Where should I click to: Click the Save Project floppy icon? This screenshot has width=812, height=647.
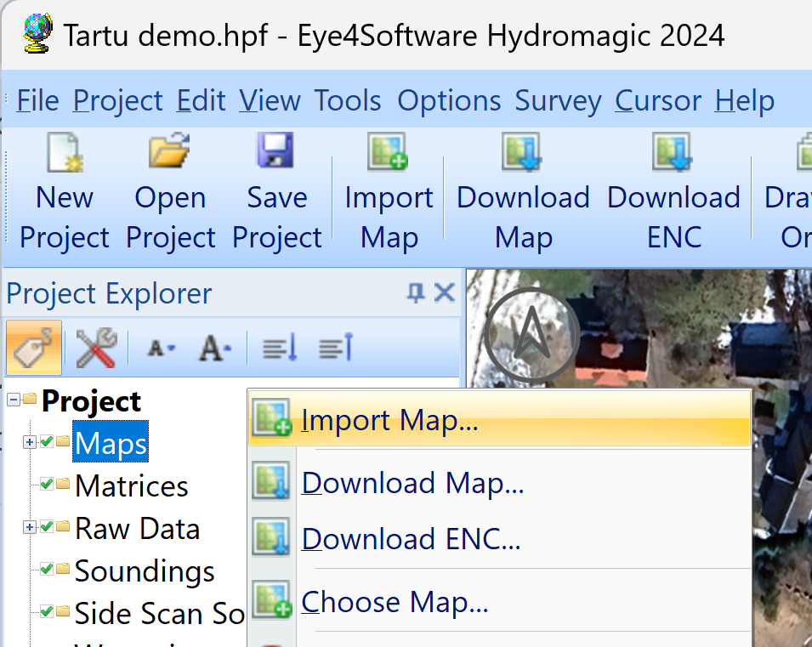click(x=275, y=150)
